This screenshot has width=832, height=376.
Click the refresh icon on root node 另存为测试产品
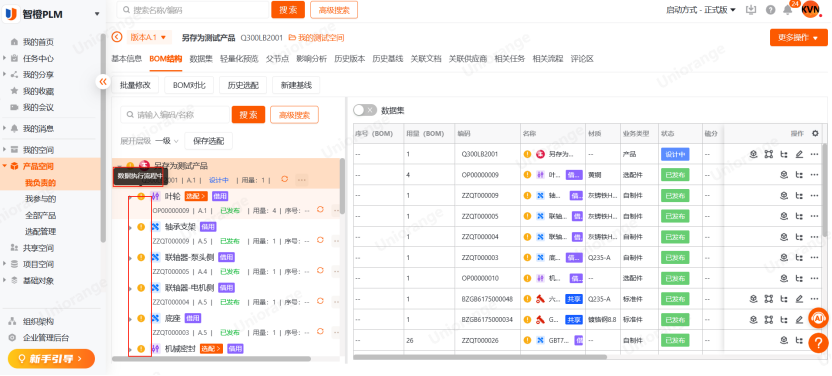click(x=284, y=179)
